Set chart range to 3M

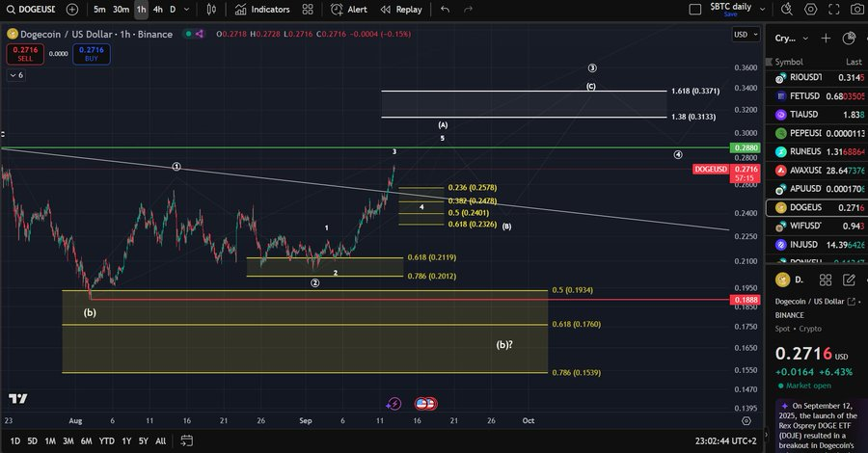tap(68, 440)
